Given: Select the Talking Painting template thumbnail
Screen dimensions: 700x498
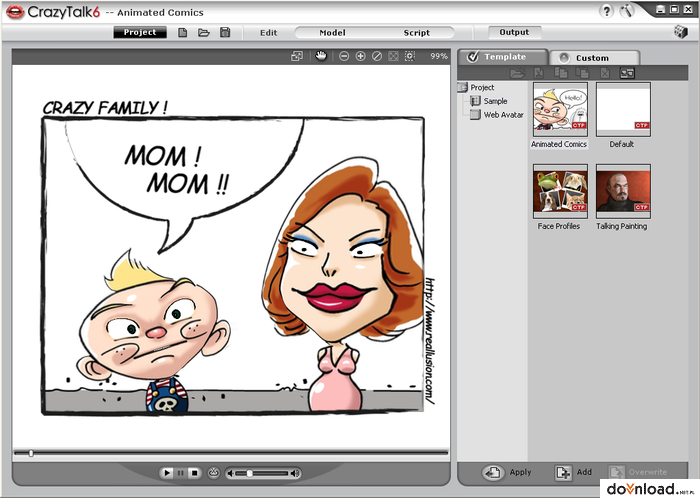Looking at the screenshot, I should click(623, 191).
